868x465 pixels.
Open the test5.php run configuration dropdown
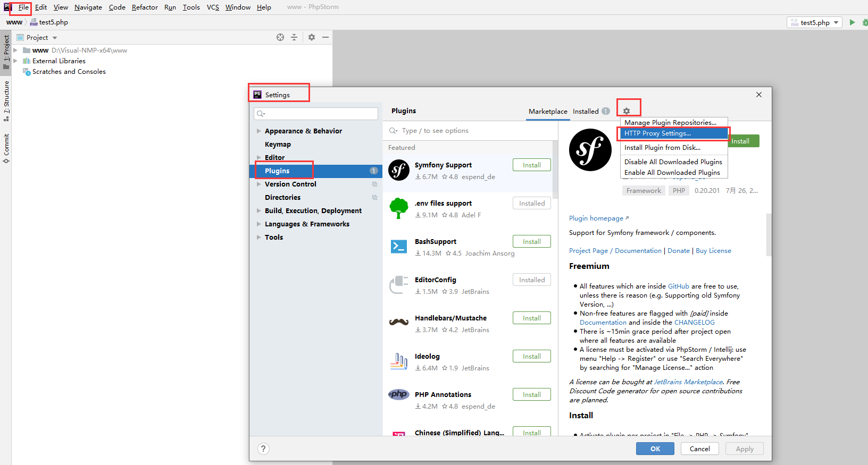(815, 22)
